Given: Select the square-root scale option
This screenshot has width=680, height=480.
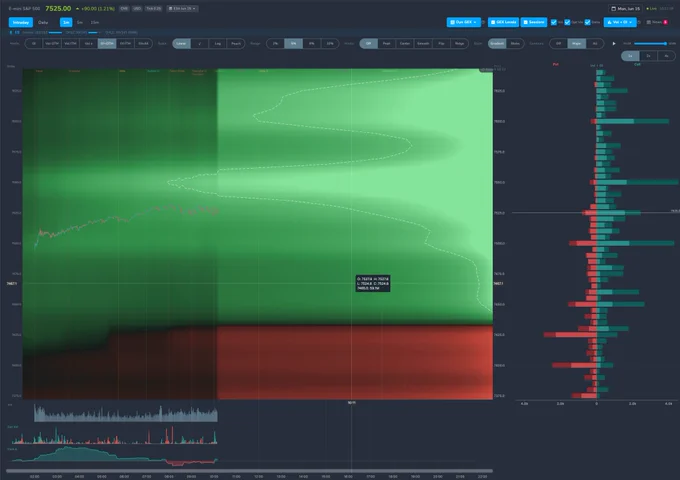Looking at the screenshot, I should click(199, 43).
